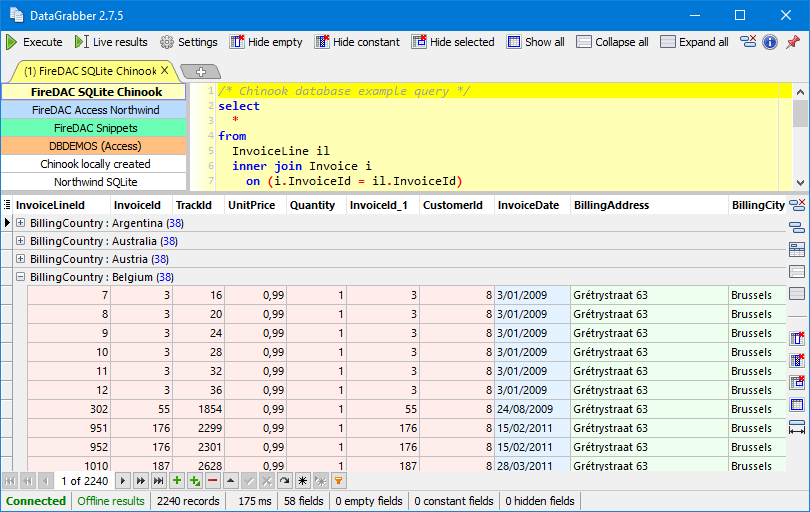Screen dimensions: 810x512
Task: Select DBDEMOS (Access) connection
Action: coord(94,146)
